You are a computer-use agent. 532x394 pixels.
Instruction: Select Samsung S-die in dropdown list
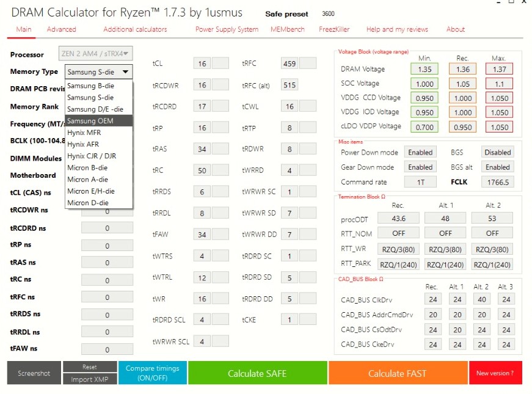[x=98, y=97]
